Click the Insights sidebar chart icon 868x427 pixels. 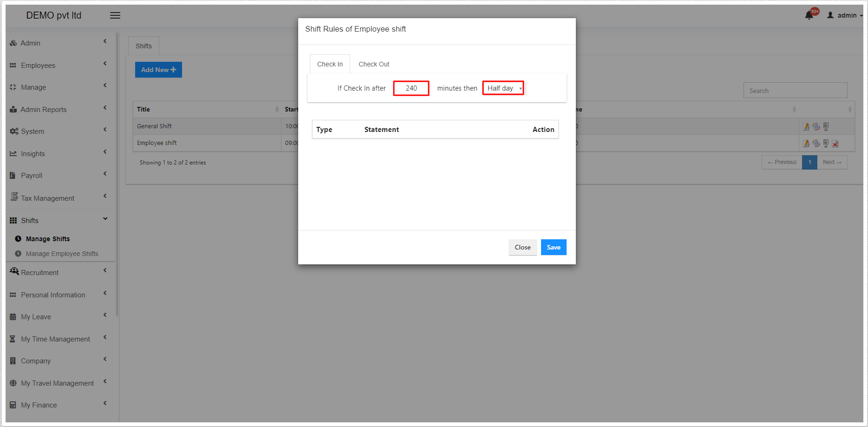coord(13,153)
